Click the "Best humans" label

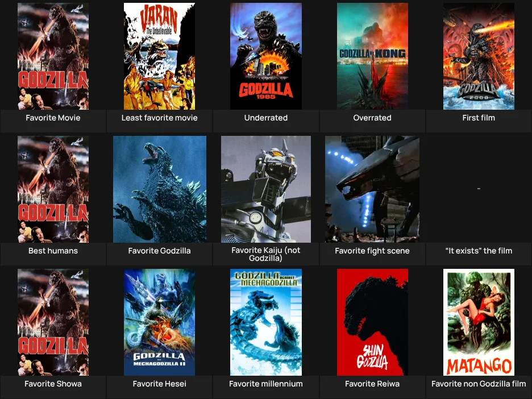tap(53, 251)
